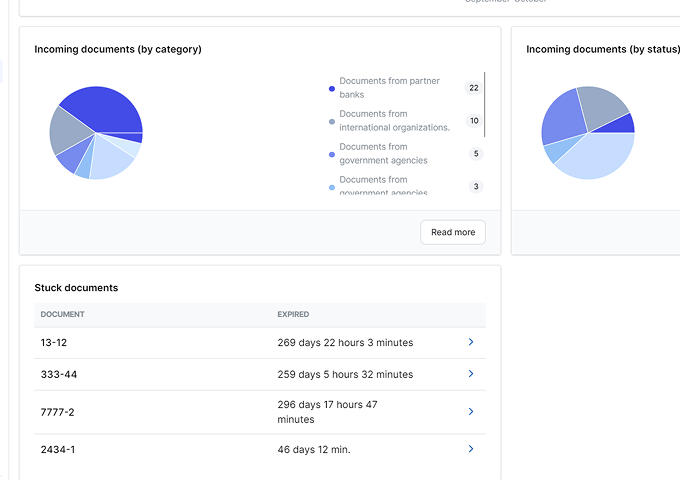The image size is (680, 480).
Task: Click the large light blue status pie slice
Action: pos(601,158)
